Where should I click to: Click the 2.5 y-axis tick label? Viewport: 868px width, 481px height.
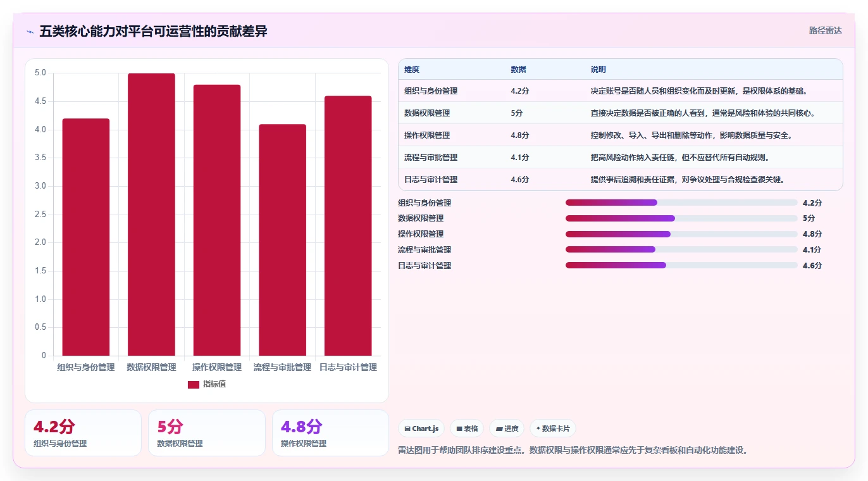click(40, 215)
